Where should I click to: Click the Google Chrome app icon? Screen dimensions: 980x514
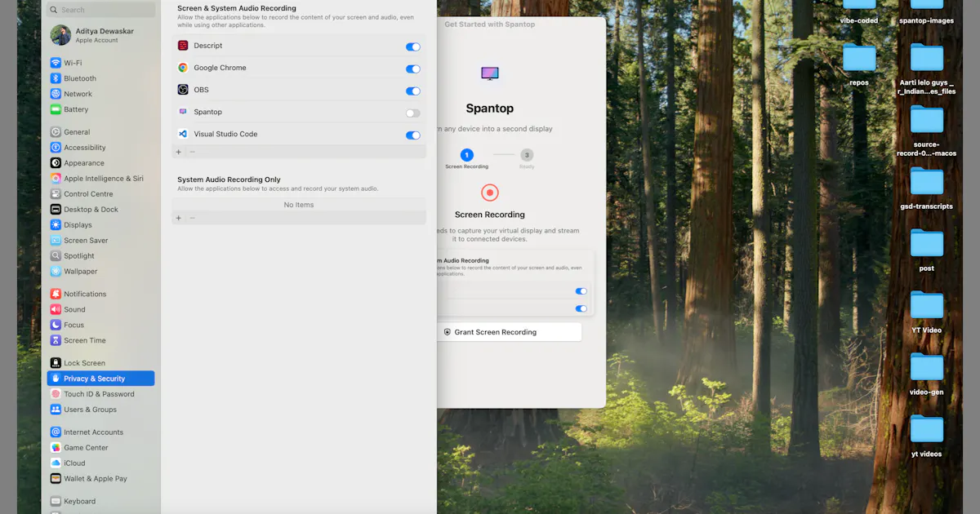(x=183, y=68)
